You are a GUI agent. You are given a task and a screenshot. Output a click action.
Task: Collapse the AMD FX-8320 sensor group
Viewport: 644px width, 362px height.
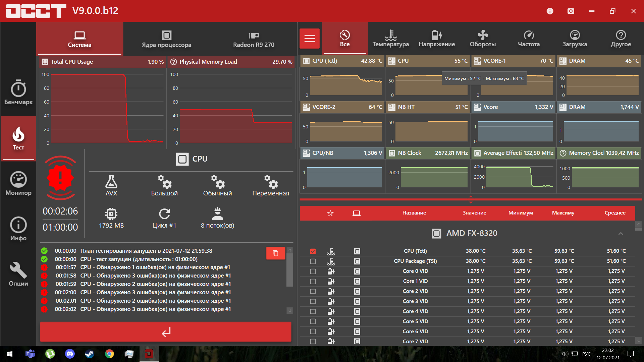[621, 234]
